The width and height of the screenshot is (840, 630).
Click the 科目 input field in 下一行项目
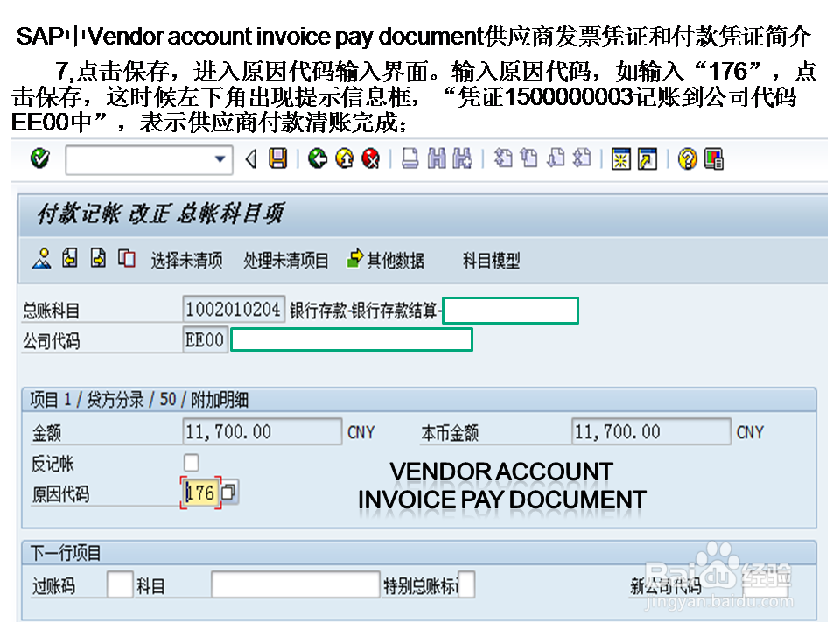click(x=296, y=584)
